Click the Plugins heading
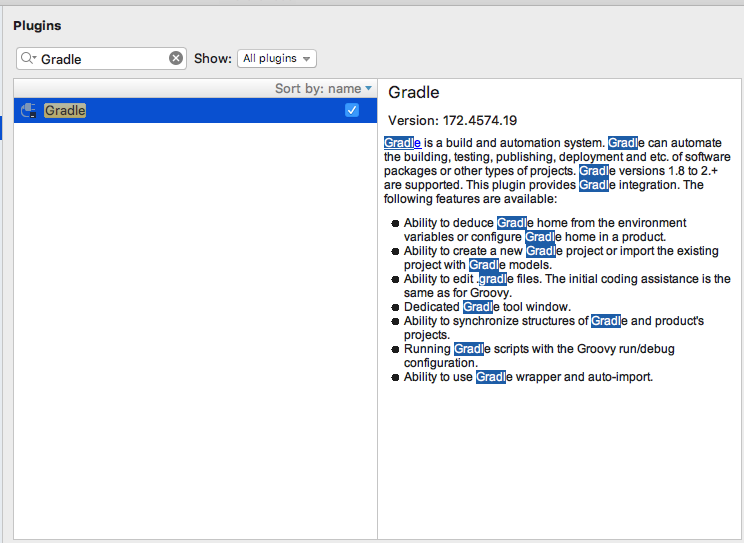744x543 pixels. 37,26
